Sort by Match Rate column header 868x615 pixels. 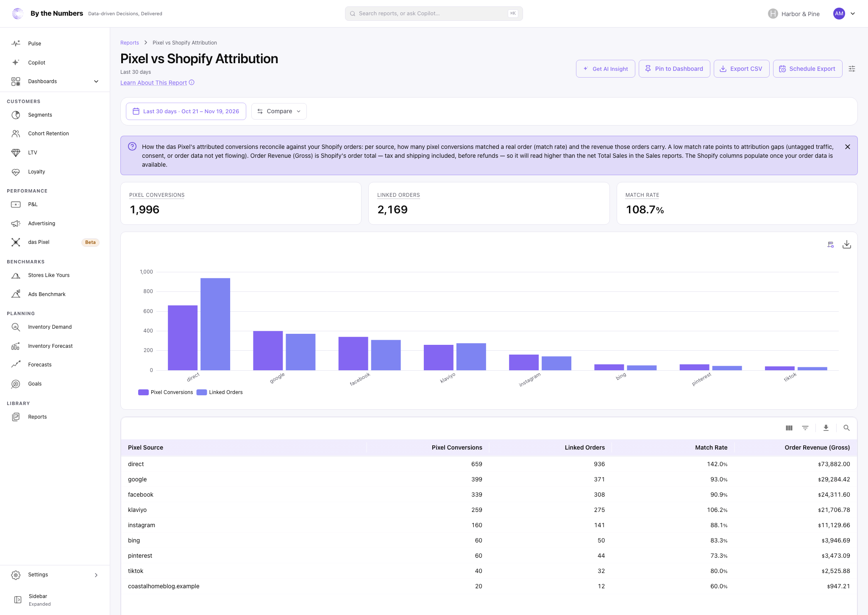coord(711,447)
